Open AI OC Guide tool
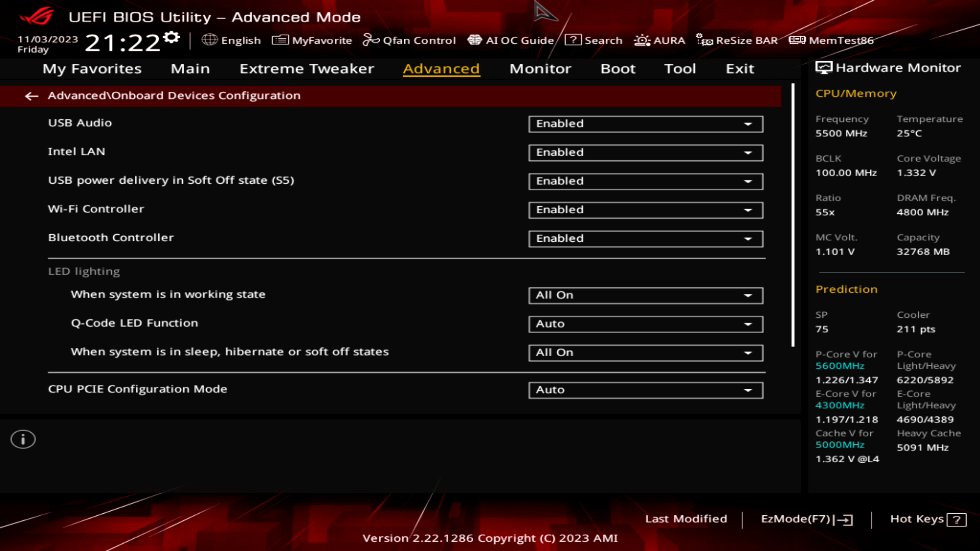The image size is (980, 551). (x=511, y=40)
